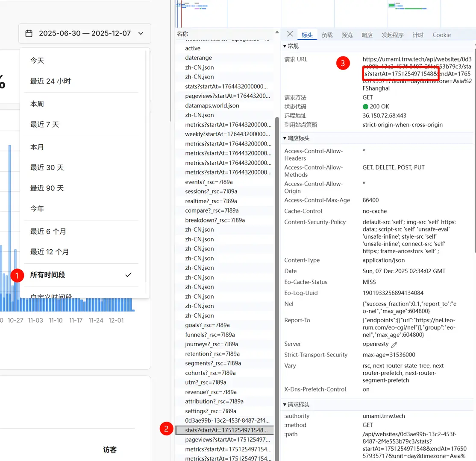Select the daterange network request
Viewport: 476px width, 461px height.
point(198,58)
